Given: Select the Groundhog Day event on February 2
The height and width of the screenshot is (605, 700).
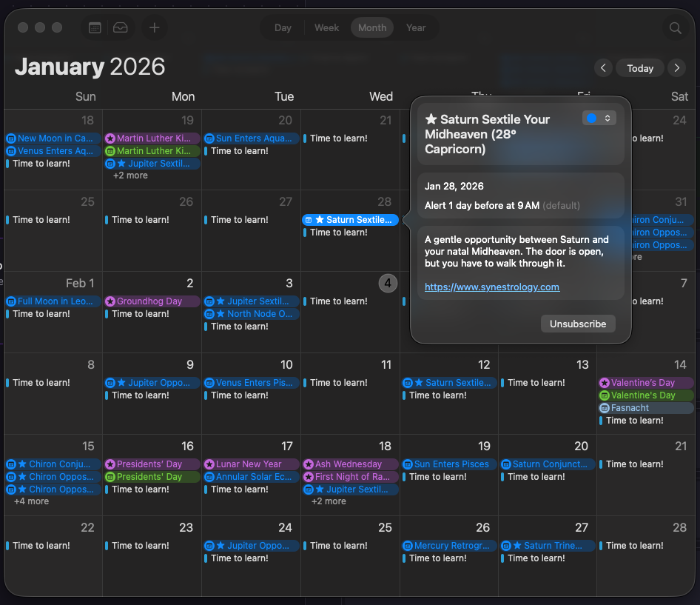Looking at the screenshot, I should click(152, 301).
